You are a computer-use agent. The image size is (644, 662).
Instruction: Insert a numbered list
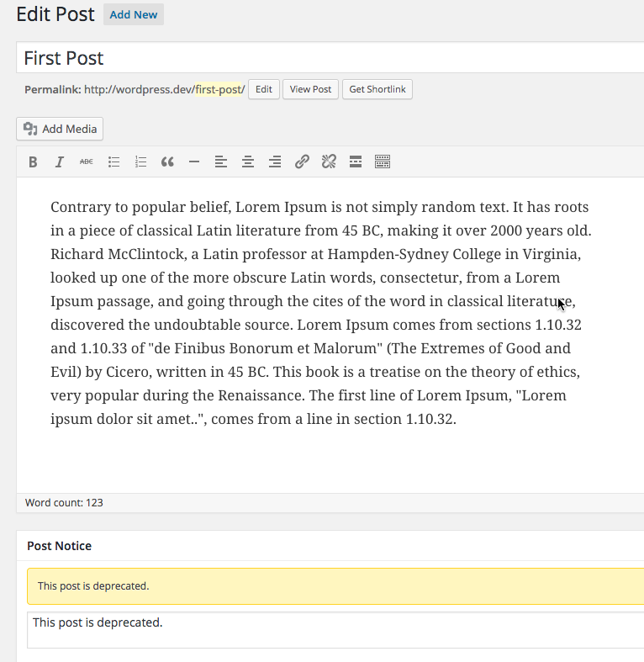[140, 162]
